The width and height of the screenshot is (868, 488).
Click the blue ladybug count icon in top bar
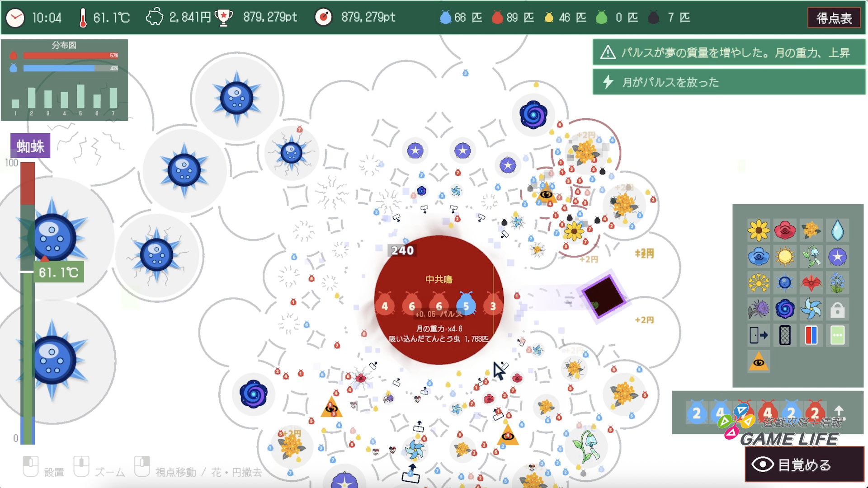click(x=445, y=18)
